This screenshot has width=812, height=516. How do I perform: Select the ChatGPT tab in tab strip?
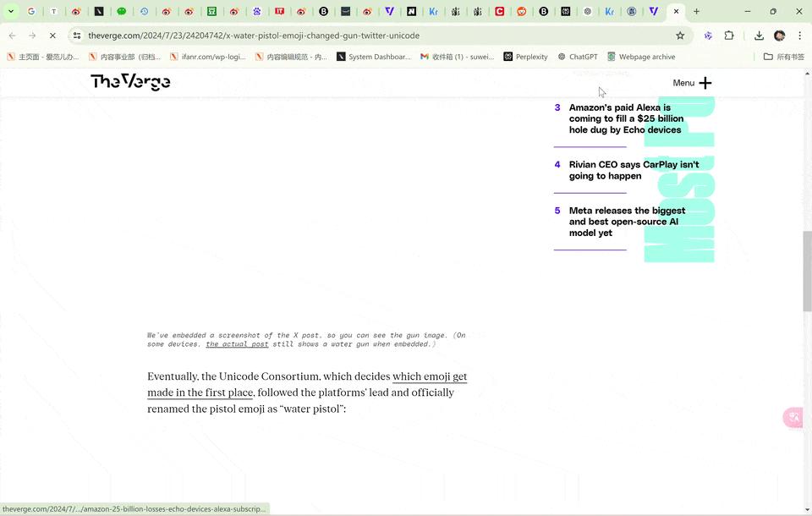point(587,11)
